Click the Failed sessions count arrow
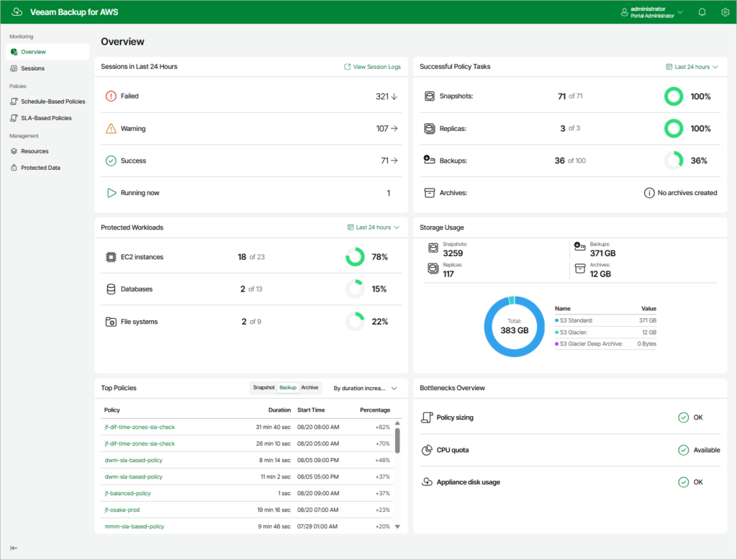737x560 pixels. pyautogui.click(x=394, y=95)
